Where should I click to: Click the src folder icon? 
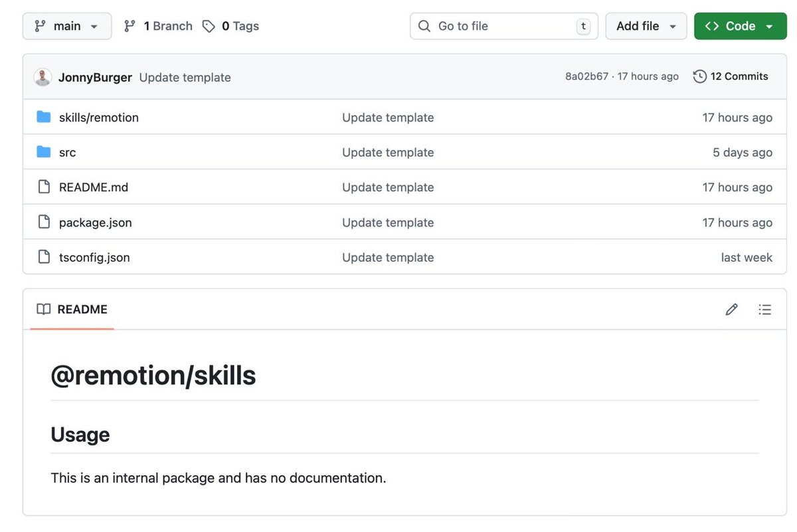point(44,152)
